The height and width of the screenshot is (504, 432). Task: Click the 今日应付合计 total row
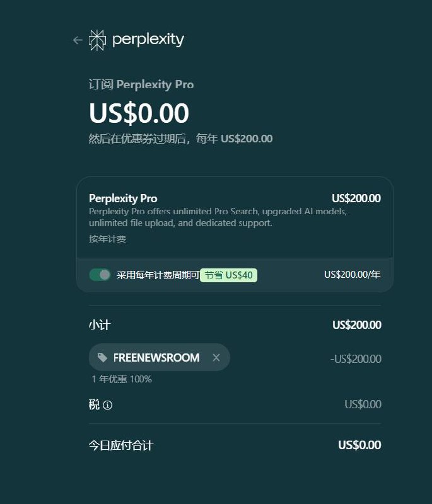[x=120, y=445]
